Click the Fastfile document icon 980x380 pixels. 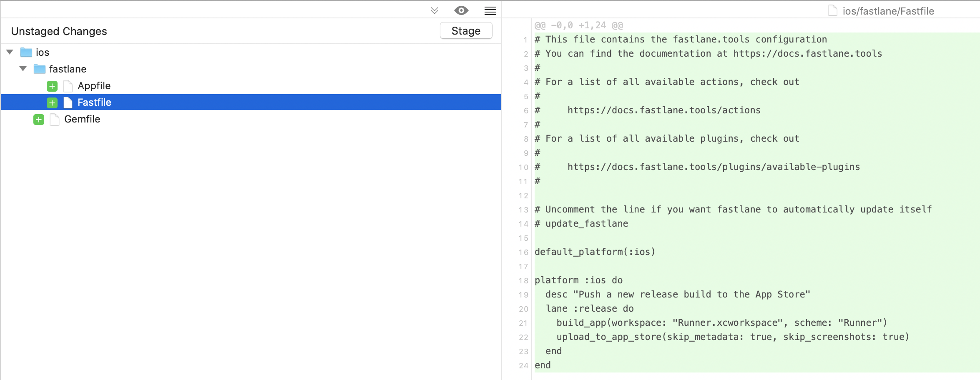click(68, 103)
